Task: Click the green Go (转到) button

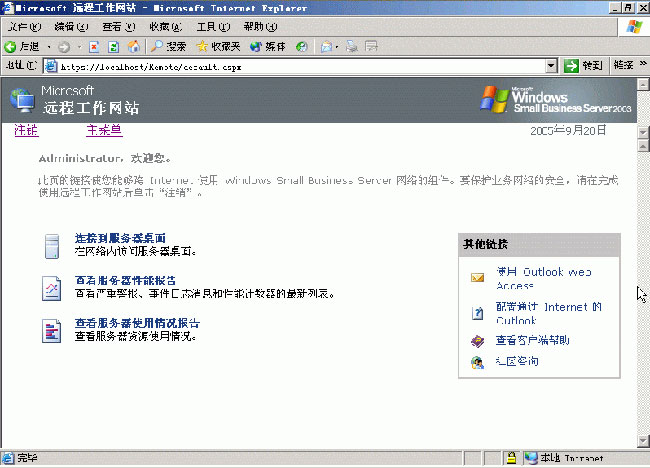Action: [x=583, y=65]
